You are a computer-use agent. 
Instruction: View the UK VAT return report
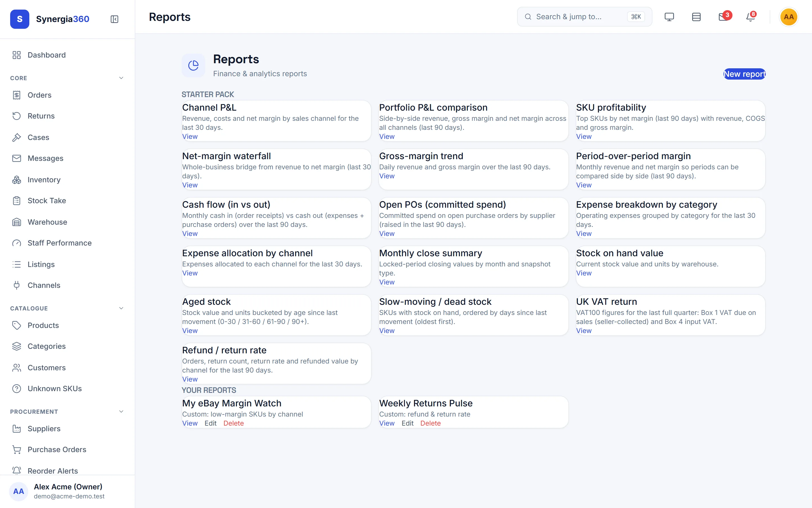click(584, 330)
